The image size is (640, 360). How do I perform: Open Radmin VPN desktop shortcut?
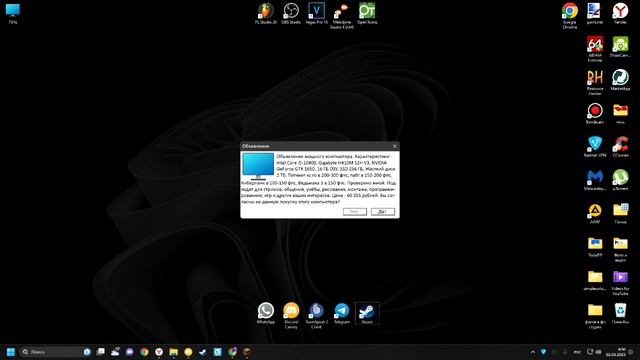point(595,147)
